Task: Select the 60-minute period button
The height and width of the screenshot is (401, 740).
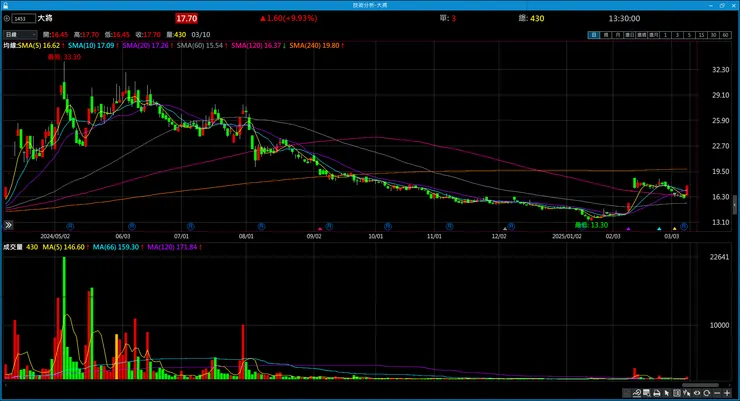Action: pos(725,35)
